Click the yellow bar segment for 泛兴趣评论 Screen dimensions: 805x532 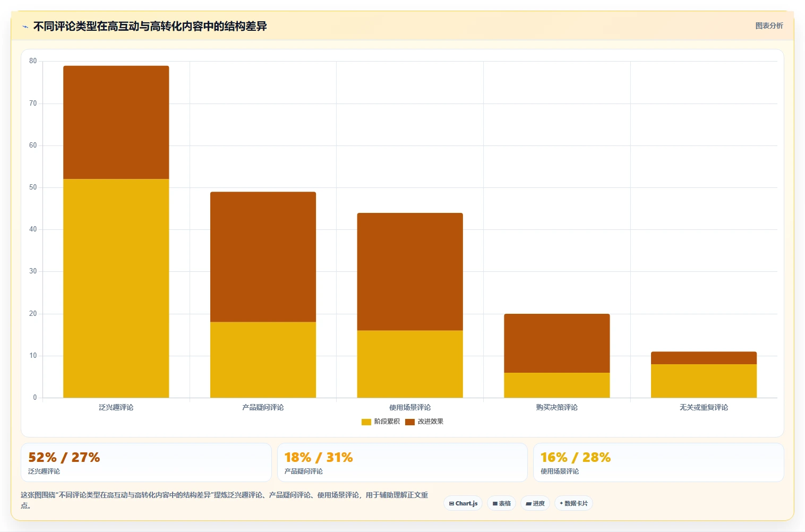(x=116, y=288)
